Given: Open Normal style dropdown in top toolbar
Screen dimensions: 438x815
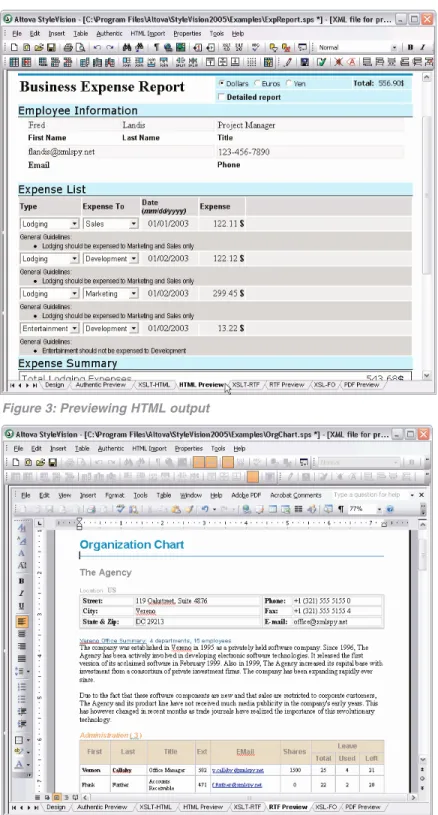Looking at the screenshot, I should point(394,47).
